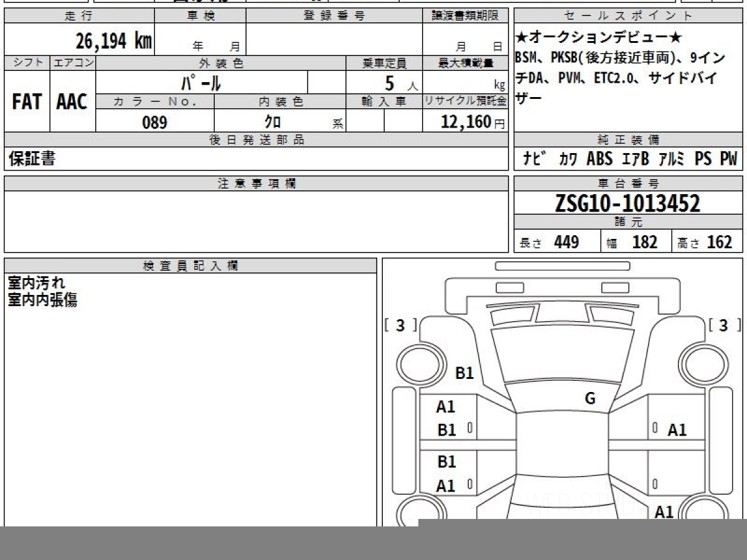Click the 室内汚れ inspector note

[x=36, y=283]
